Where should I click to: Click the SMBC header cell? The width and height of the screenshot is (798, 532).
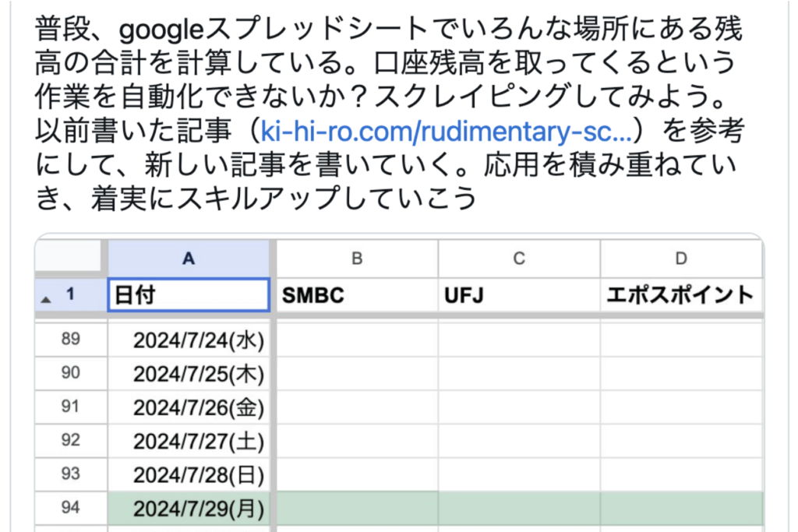pyautogui.click(x=356, y=295)
